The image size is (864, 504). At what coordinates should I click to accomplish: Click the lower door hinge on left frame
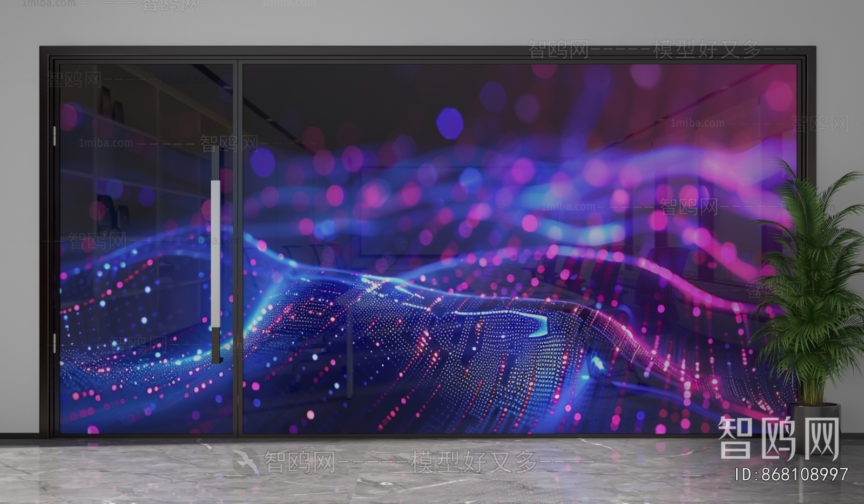pyautogui.click(x=54, y=343)
